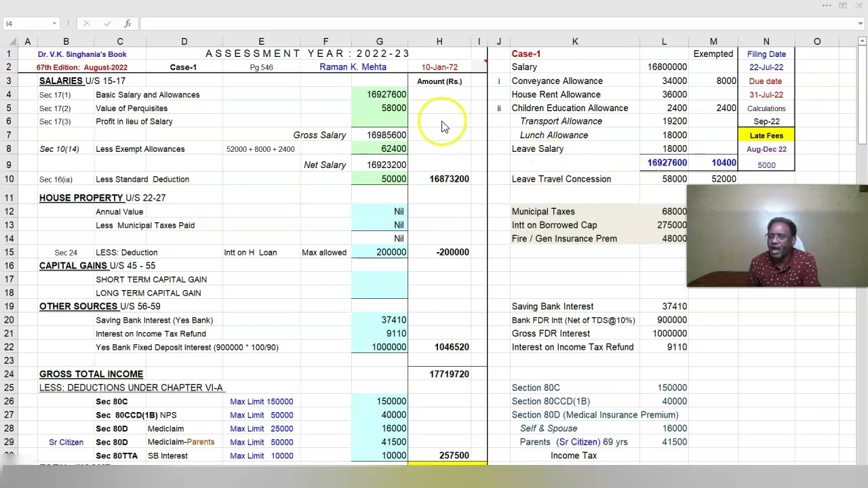Click the 'GROSS TOTAL INCOME' heading
Viewport: 868px width, 488px height.
(x=91, y=374)
